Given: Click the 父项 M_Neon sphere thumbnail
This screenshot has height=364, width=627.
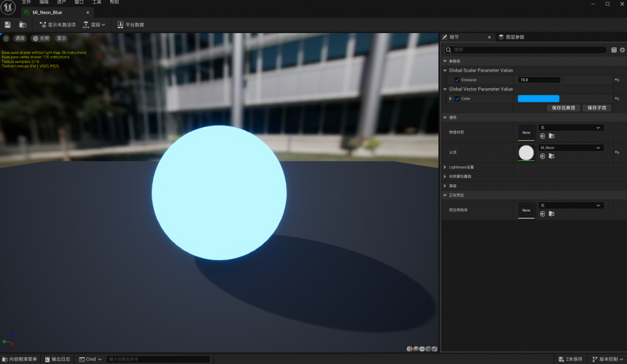Looking at the screenshot, I should (526, 152).
